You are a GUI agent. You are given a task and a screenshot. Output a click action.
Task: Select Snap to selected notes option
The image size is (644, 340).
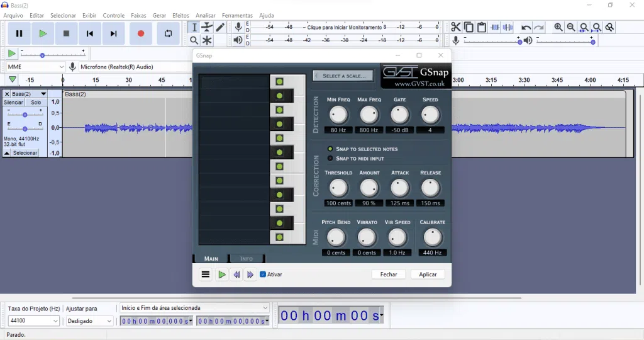(330, 149)
